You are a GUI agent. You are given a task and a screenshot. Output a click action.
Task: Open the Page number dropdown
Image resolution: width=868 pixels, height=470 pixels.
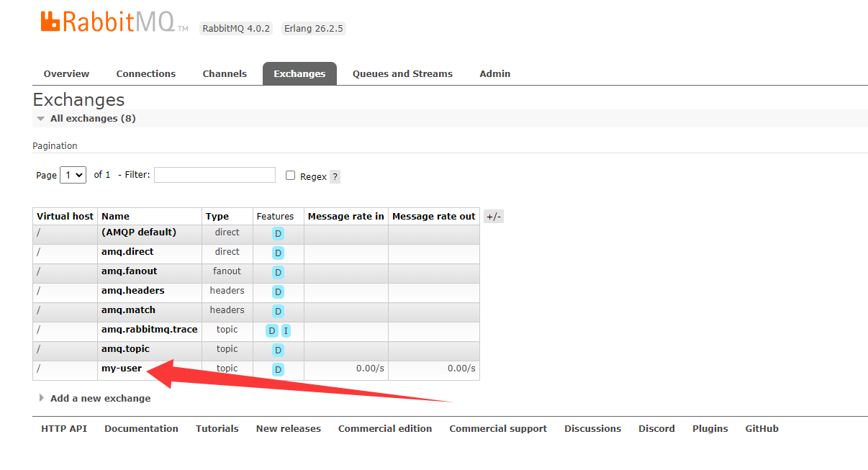click(73, 175)
